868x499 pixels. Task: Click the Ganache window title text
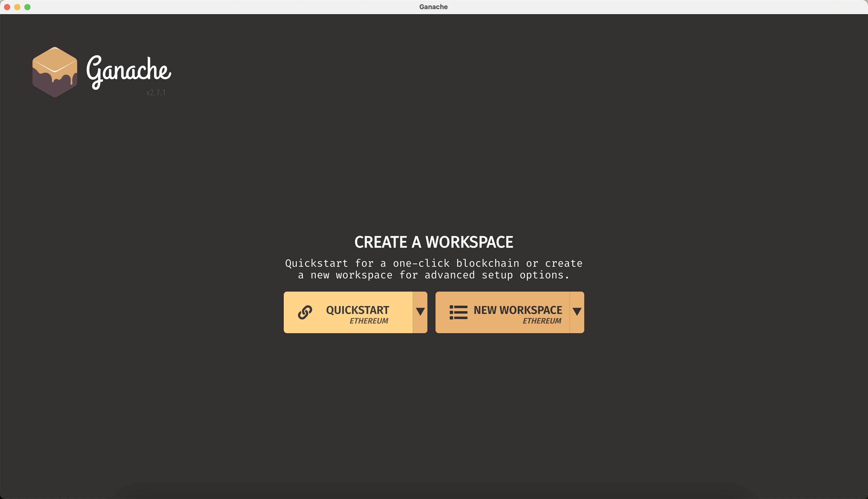coord(433,7)
